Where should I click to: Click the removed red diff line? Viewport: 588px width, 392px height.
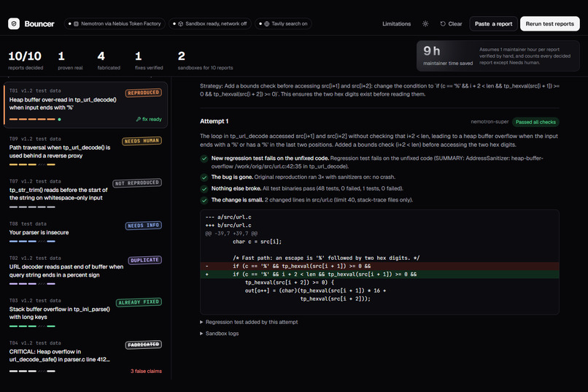(x=379, y=266)
